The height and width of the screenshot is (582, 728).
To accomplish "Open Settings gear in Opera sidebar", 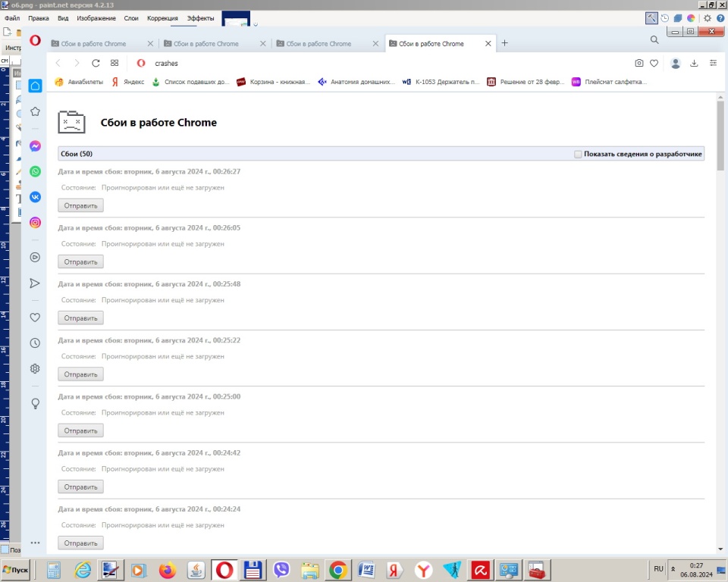I will tap(36, 368).
